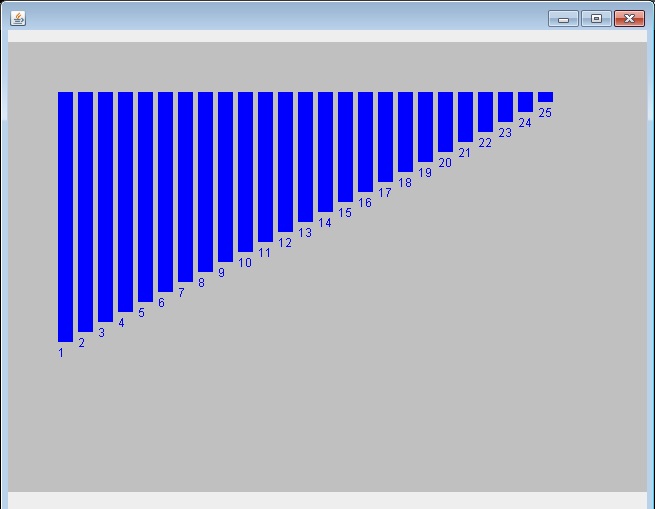Click the shortest bar labeled 25
The width and height of the screenshot is (655, 509).
[x=545, y=97]
